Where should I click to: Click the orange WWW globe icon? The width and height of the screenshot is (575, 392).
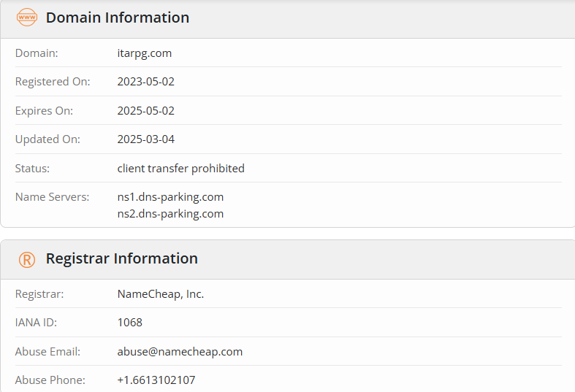[26, 18]
